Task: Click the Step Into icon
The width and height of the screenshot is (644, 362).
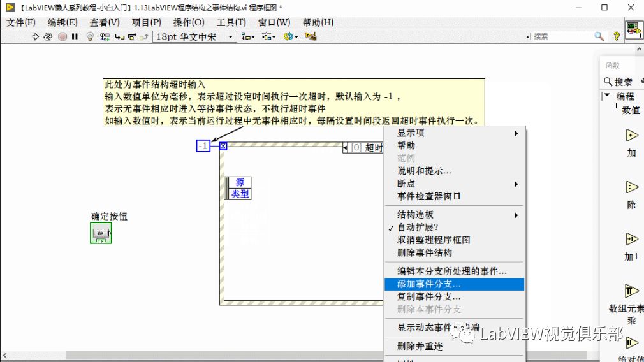Action: (119, 37)
